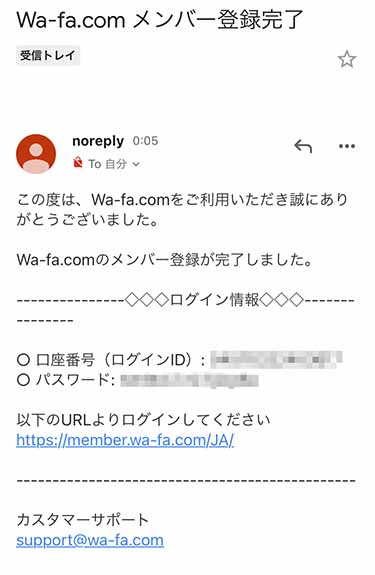Tap the blurred login ID value
The width and height of the screenshot is (375, 575).
pyautogui.click(x=276, y=359)
